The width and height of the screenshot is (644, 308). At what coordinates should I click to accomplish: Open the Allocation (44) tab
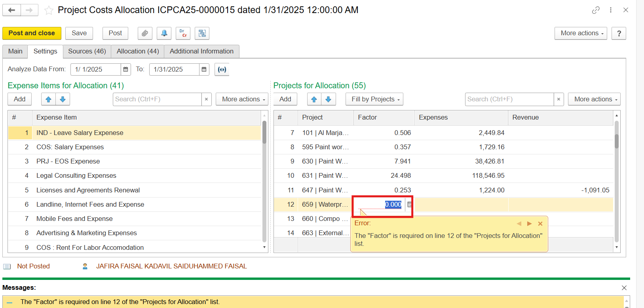click(137, 51)
